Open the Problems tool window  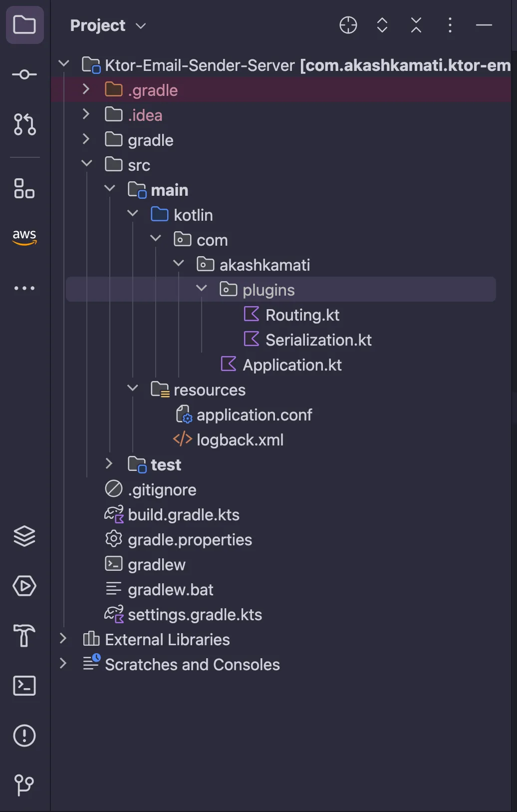[x=24, y=736]
